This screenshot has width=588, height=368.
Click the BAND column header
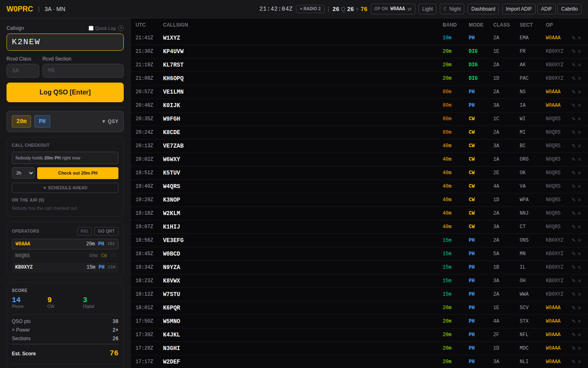point(450,25)
